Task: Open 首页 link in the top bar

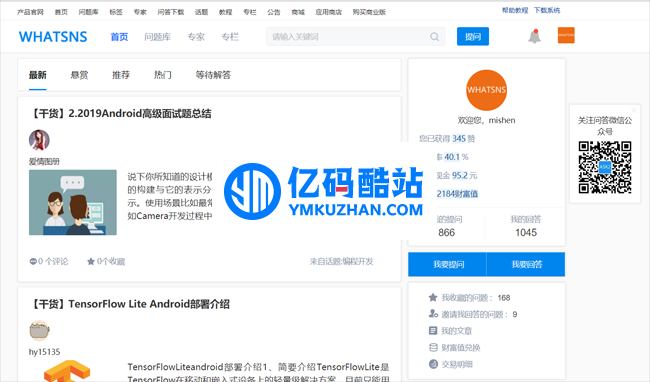Action: pos(61,12)
